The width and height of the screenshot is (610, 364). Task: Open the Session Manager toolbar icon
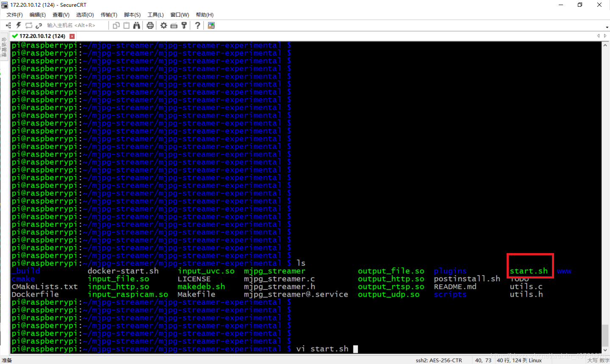click(x=8, y=25)
